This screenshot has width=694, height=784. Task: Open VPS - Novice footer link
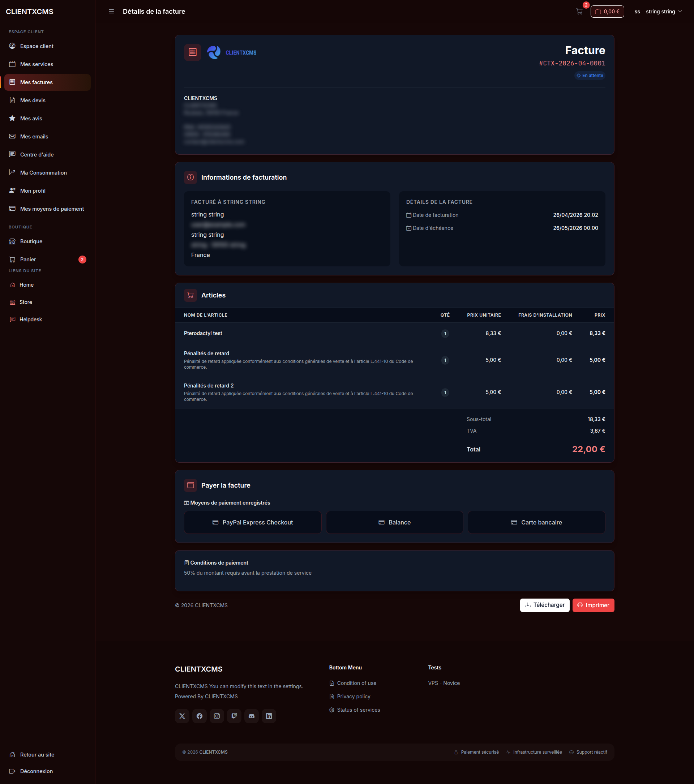tap(444, 683)
